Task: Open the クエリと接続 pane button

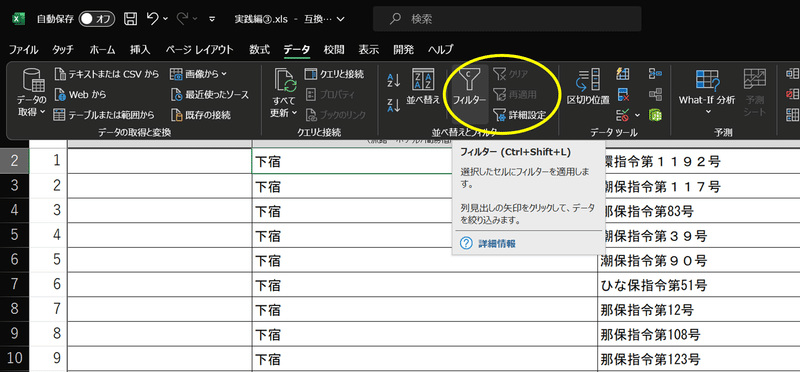Action: [x=334, y=75]
